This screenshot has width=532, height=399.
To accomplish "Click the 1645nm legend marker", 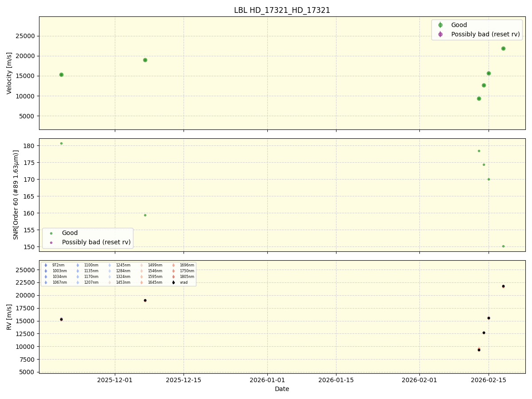I will [x=141, y=282].
